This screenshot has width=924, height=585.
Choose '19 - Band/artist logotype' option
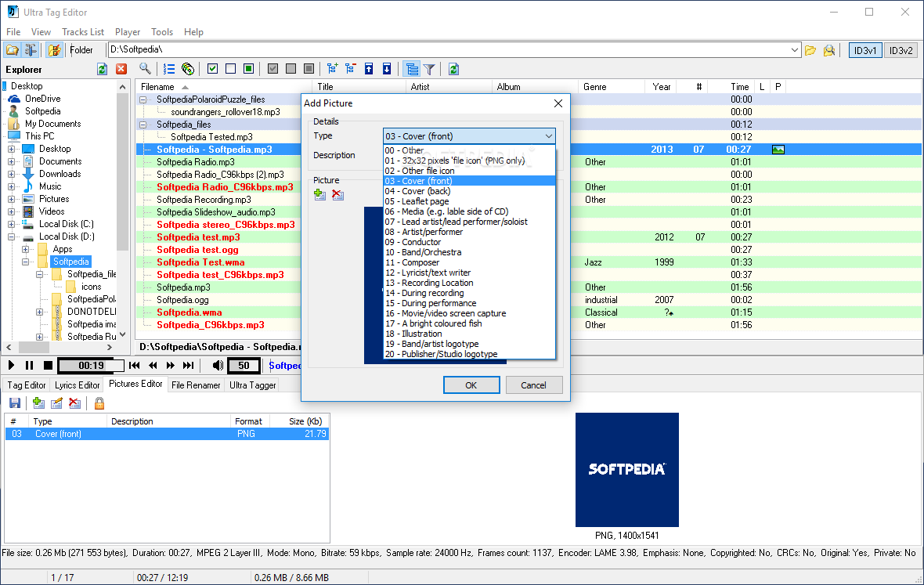click(469, 344)
